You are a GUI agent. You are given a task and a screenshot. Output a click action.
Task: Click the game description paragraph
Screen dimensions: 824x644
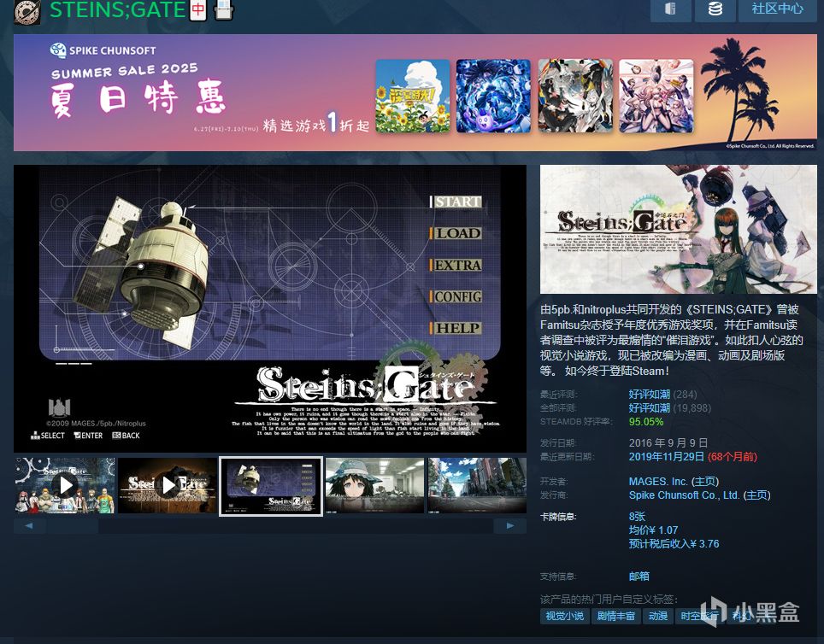tap(672, 340)
